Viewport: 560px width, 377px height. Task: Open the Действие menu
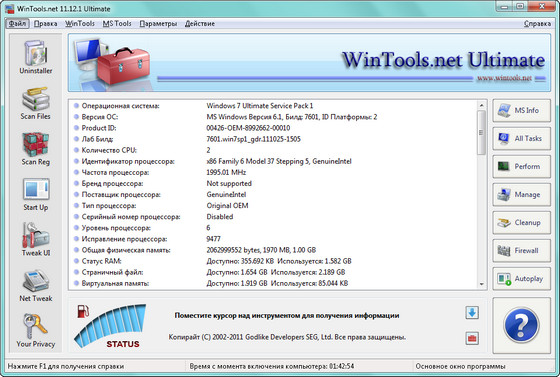point(200,24)
